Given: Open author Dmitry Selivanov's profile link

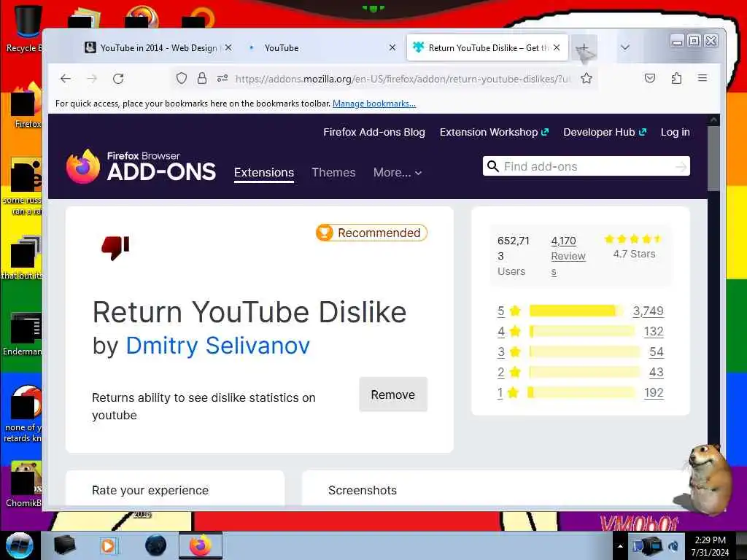Looking at the screenshot, I should [217, 345].
